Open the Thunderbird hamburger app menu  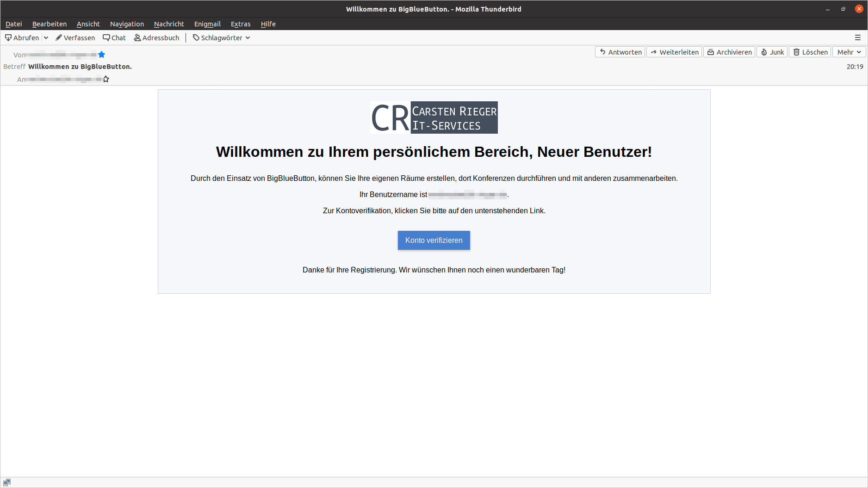(x=858, y=38)
